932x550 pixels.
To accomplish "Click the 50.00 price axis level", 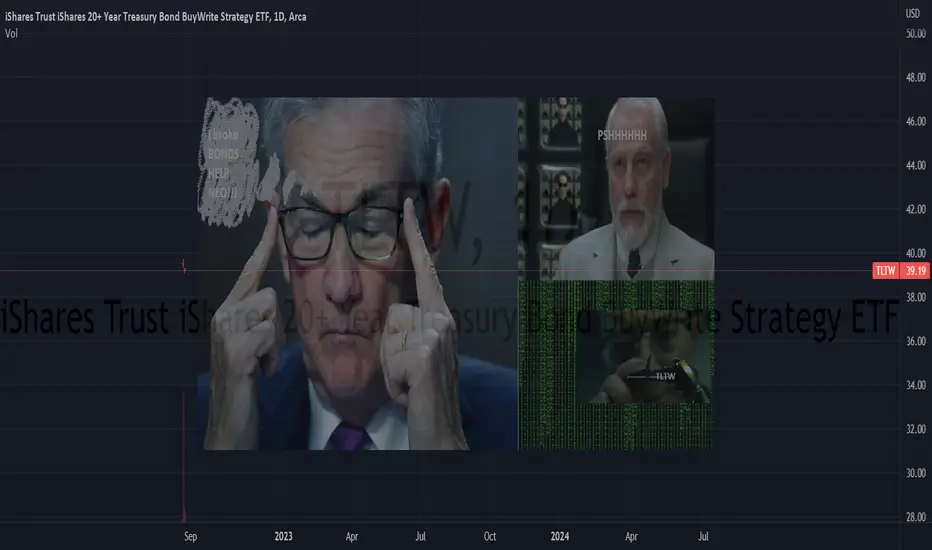I will [915, 34].
